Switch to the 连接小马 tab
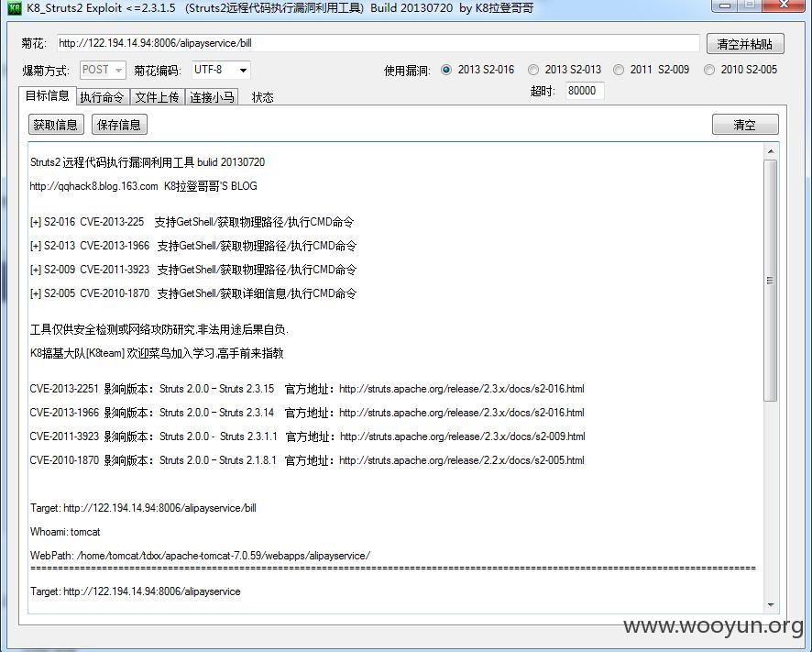Image resolution: width=812 pixels, height=652 pixels. pos(212,97)
